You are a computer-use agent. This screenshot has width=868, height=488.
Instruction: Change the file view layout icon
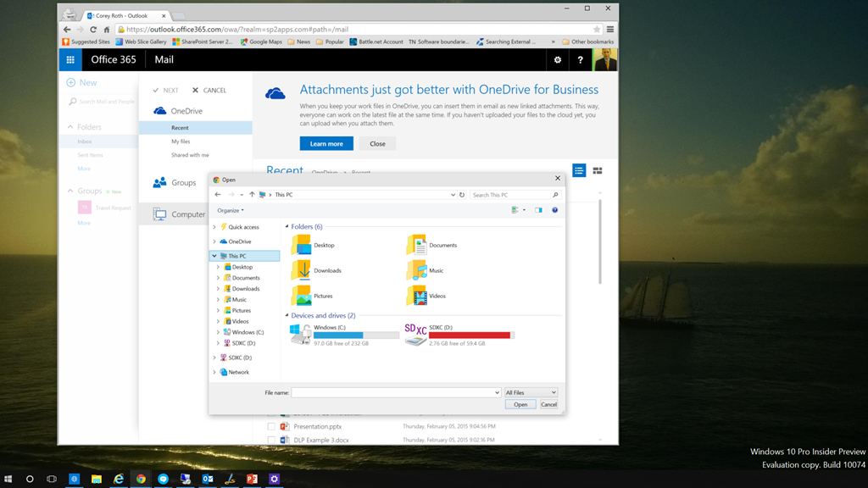(x=515, y=210)
